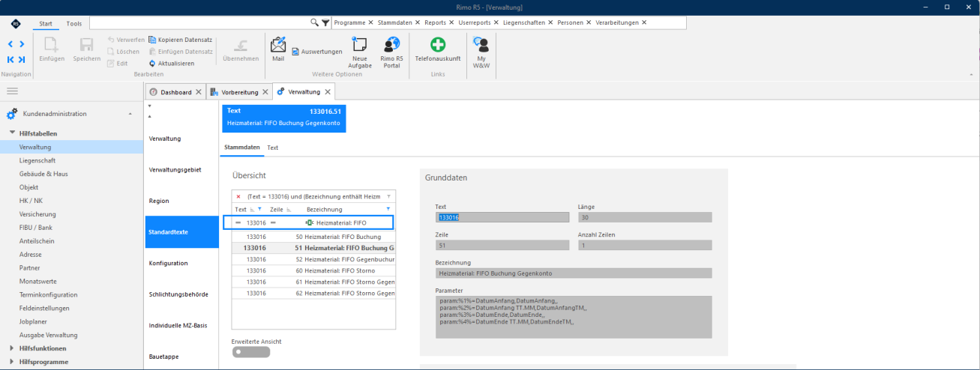Close the Dashboard tab
The width and height of the screenshot is (980, 370).
click(x=198, y=92)
